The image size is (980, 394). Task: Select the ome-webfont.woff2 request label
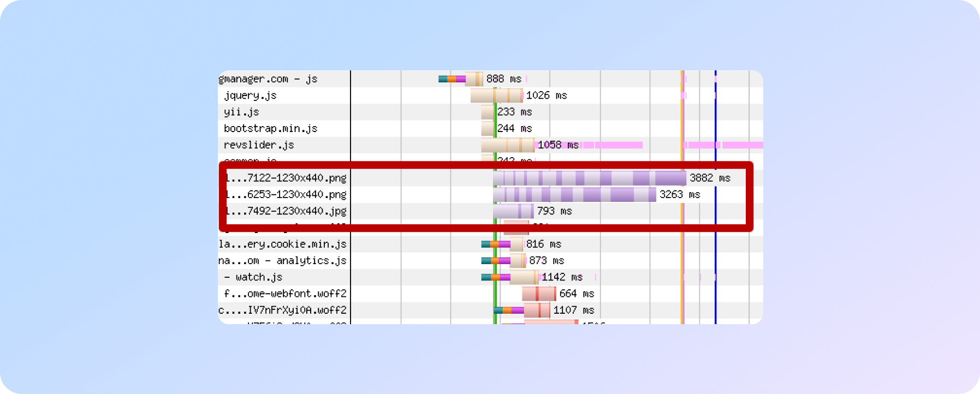tap(285, 294)
